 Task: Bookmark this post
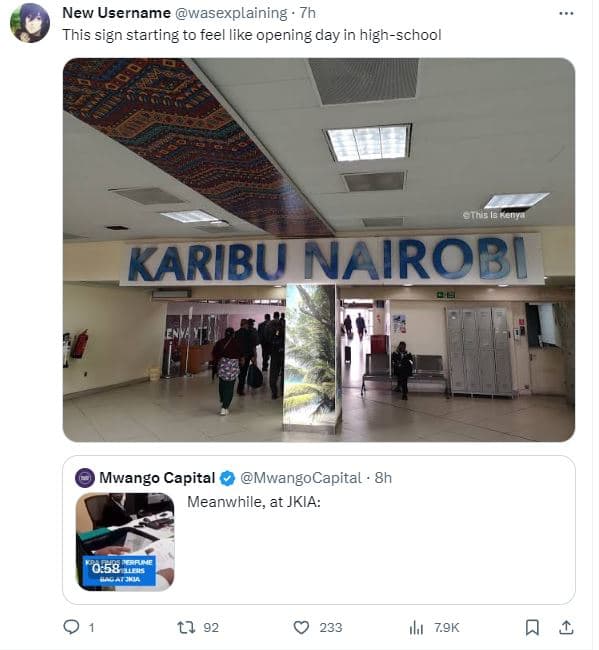click(532, 627)
